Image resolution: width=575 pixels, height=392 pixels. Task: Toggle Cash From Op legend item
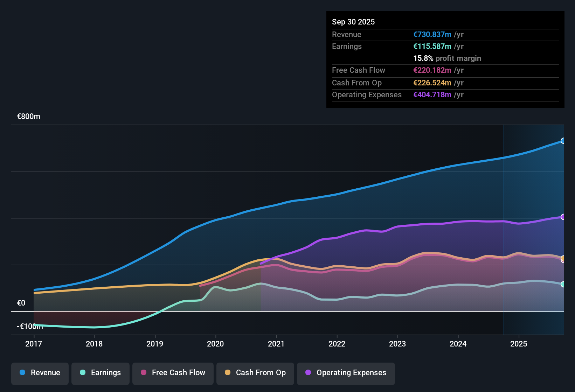(255, 373)
